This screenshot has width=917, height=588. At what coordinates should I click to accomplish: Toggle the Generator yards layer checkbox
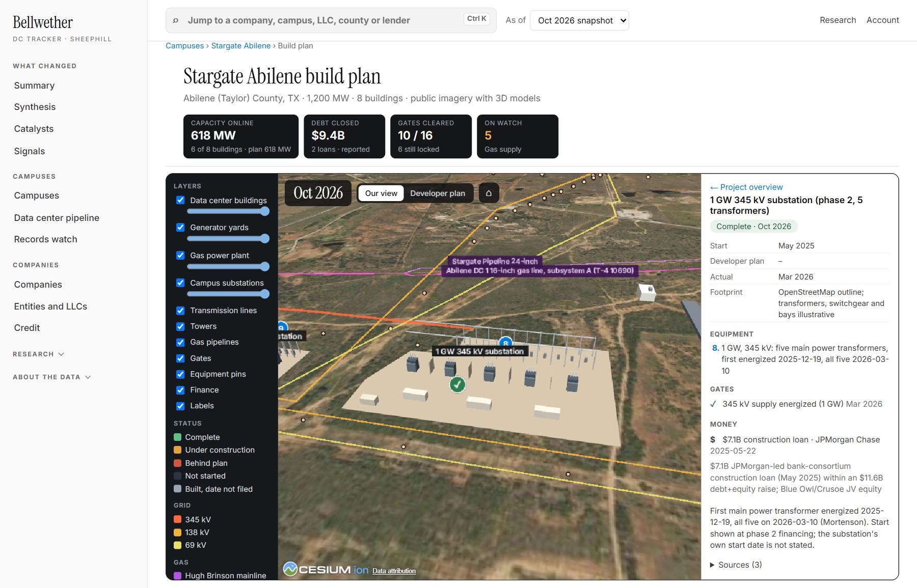click(180, 227)
